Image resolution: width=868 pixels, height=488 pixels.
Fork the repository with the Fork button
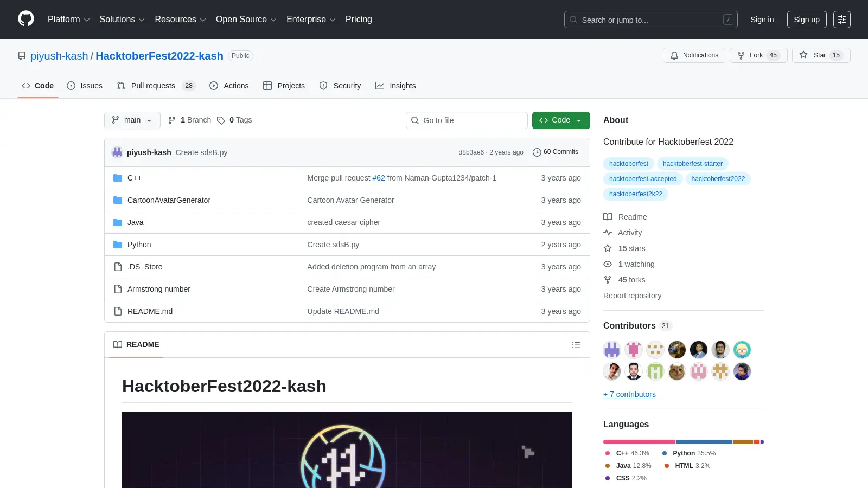(758, 55)
